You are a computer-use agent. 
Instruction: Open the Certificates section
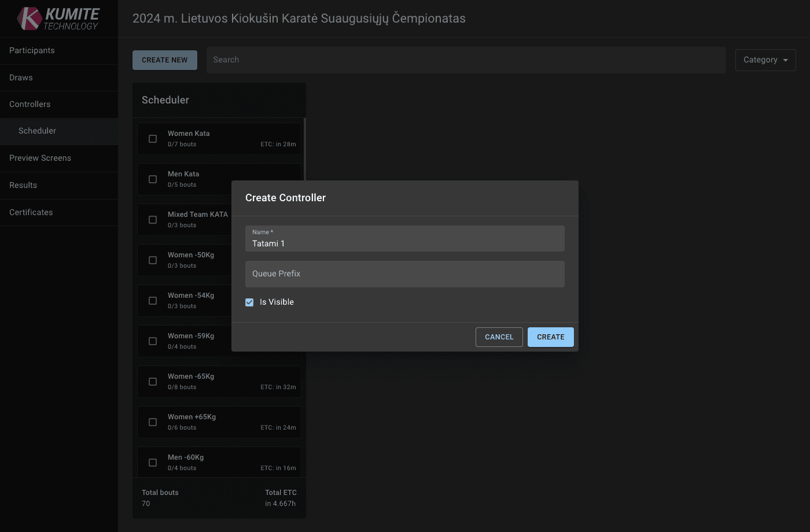[x=30, y=212]
